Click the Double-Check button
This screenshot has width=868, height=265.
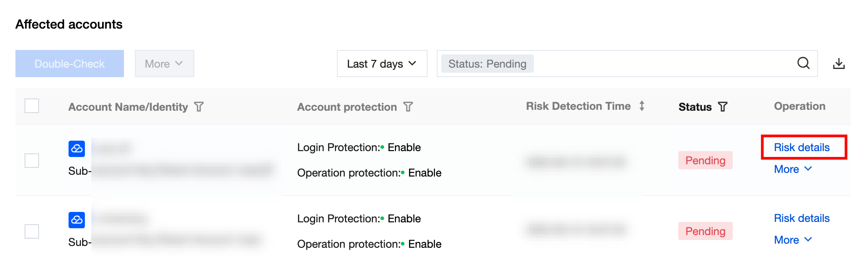69,64
